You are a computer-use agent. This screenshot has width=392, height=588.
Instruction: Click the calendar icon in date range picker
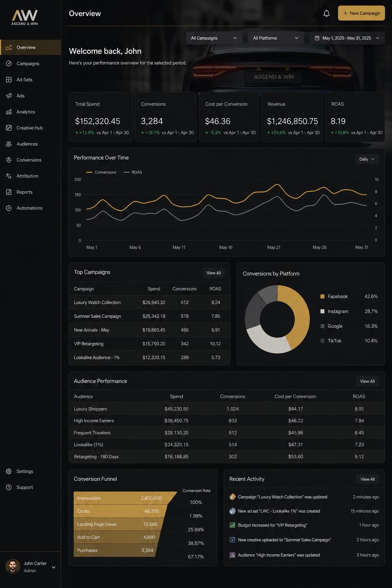coord(317,38)
